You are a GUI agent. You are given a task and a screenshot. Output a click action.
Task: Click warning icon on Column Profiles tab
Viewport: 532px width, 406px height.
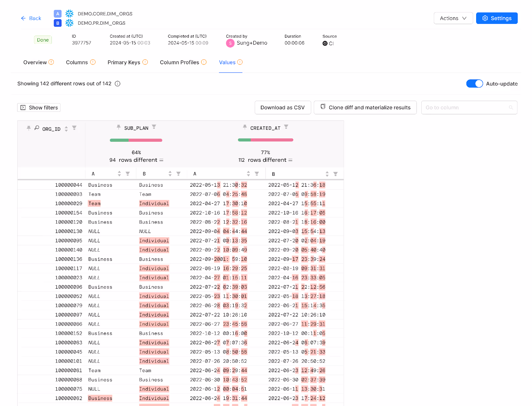coord(204,62)
